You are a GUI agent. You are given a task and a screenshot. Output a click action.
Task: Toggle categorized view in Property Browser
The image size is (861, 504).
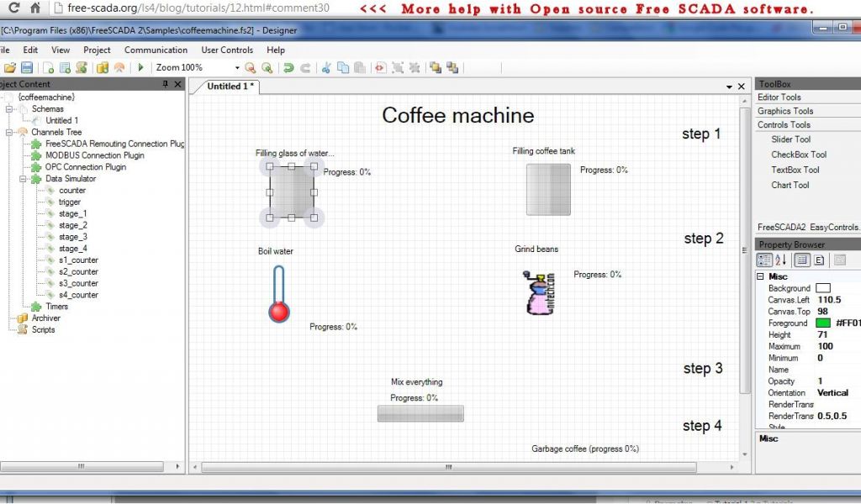click(764, 260)
